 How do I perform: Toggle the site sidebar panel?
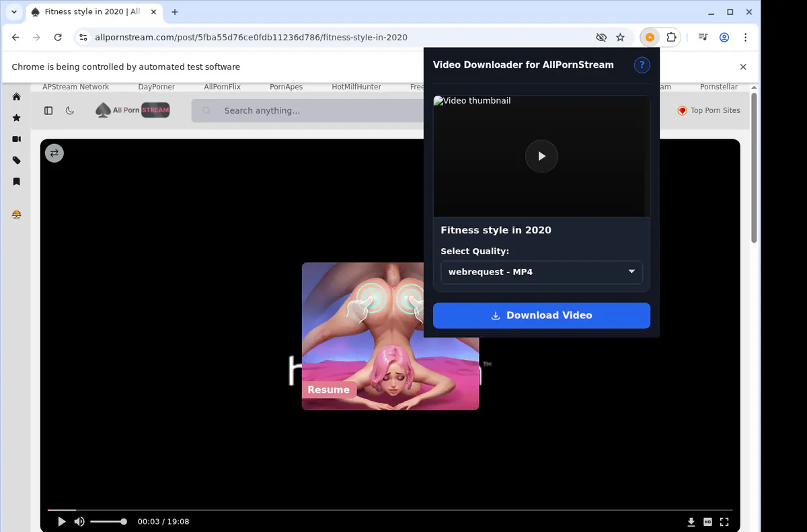coord(48,111)
